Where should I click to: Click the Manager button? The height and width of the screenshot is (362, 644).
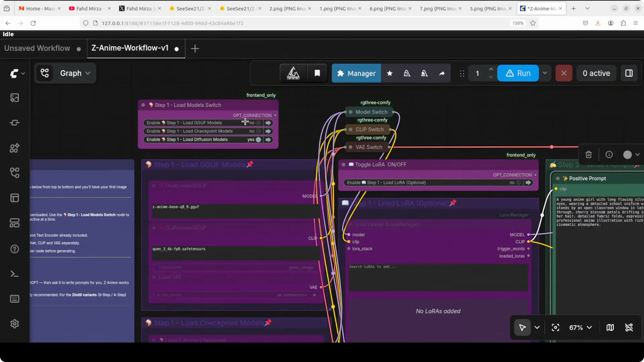[356, 73]
